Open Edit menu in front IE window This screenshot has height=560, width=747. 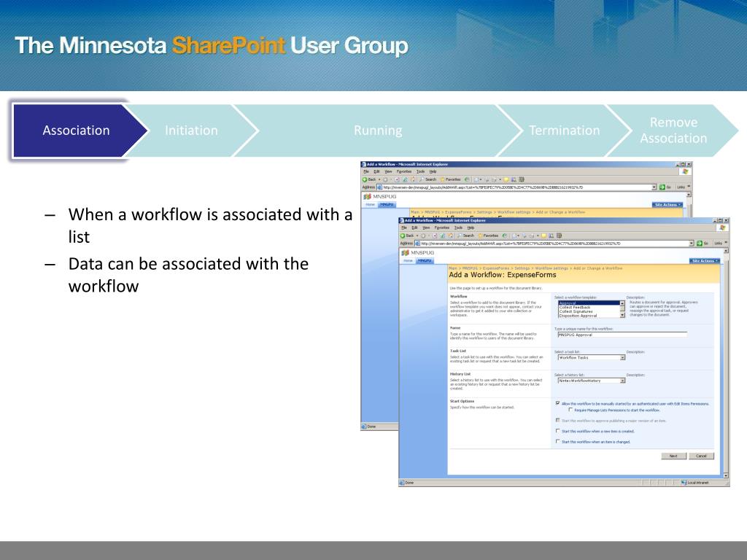tap(415, 227)
